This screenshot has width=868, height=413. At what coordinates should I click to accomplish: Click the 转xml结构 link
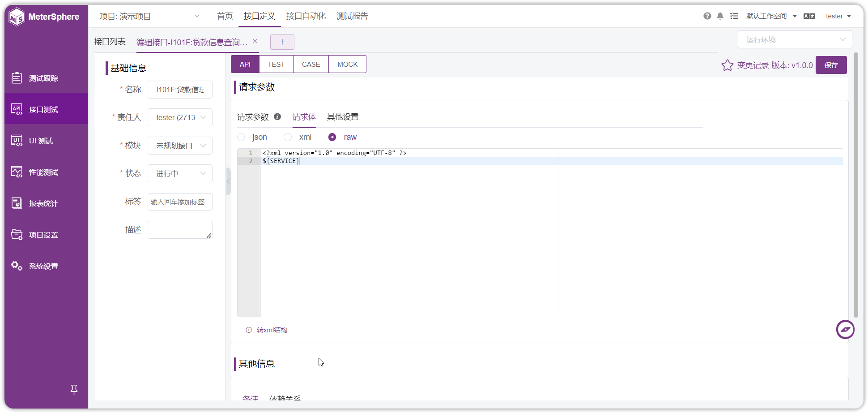(x=272, y=330)
